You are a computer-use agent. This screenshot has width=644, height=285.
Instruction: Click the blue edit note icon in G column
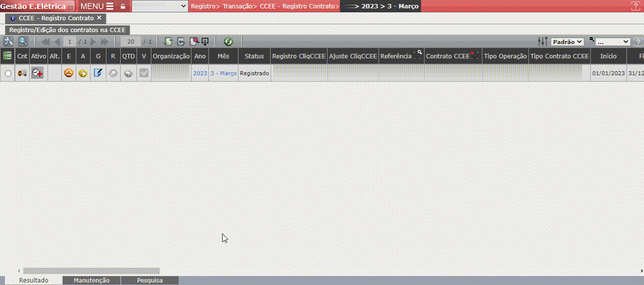[x=98, y=73]
